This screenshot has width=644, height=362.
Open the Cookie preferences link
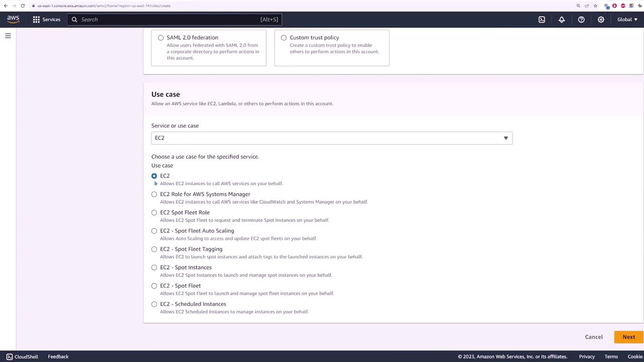(x=635, y=356)
